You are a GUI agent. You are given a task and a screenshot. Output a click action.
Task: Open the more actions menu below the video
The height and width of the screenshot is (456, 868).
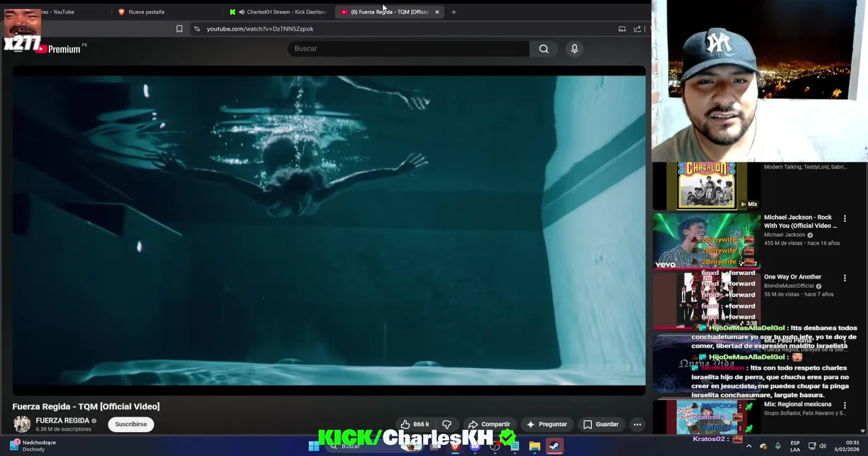click(x=637, y=424)
